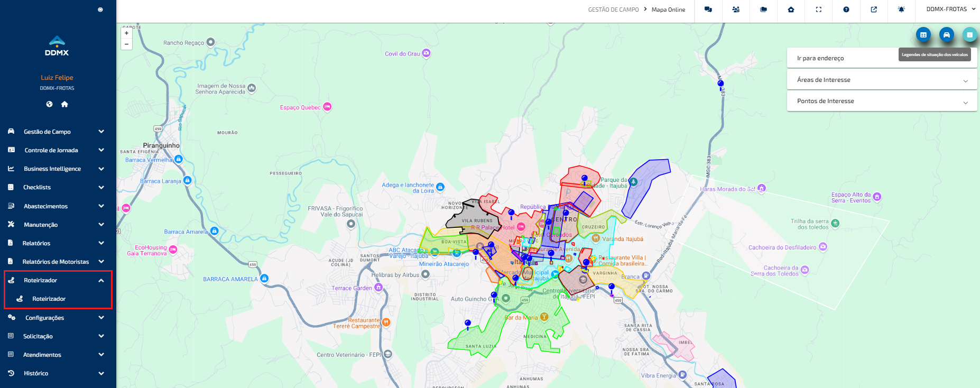Expand Abastecimentos chevron

click(x=101, y=206)
